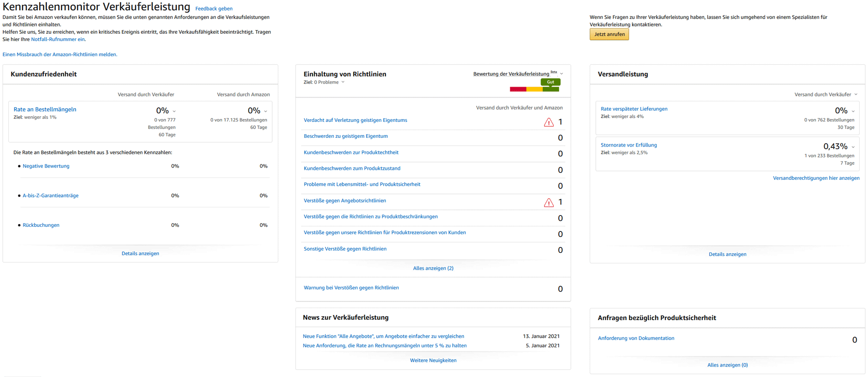Click Anfragen bezüglich Produktsicherheit heading
868x377 pixels.
coord(656,318)
